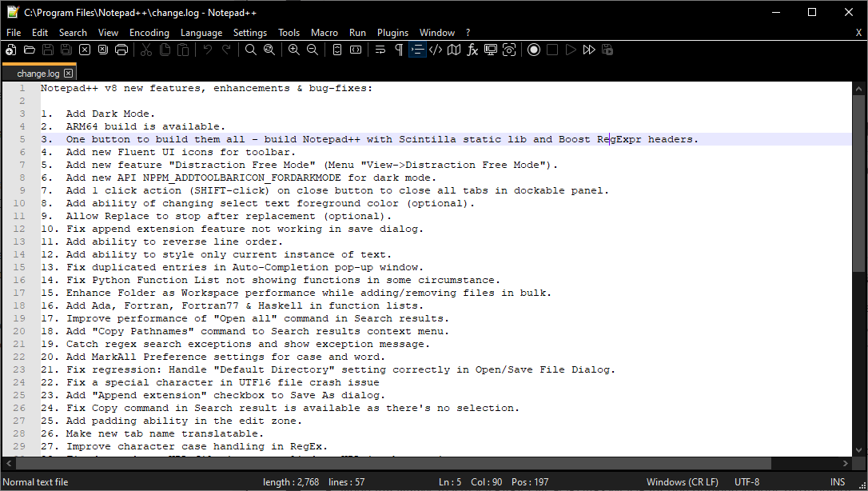Open the Language menu
This screenshot has width=868, height=491.
pyautogui.click(x=201, y=33)
